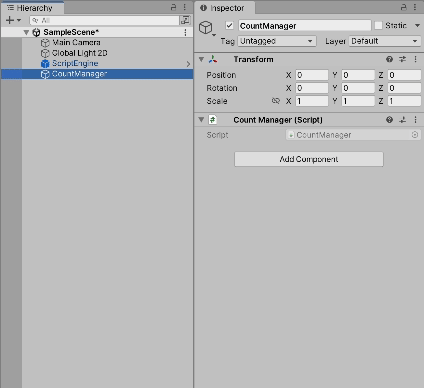Open the SampleScene context menu dots
Viewport: 424px width, 388px height.
(185, 32)
